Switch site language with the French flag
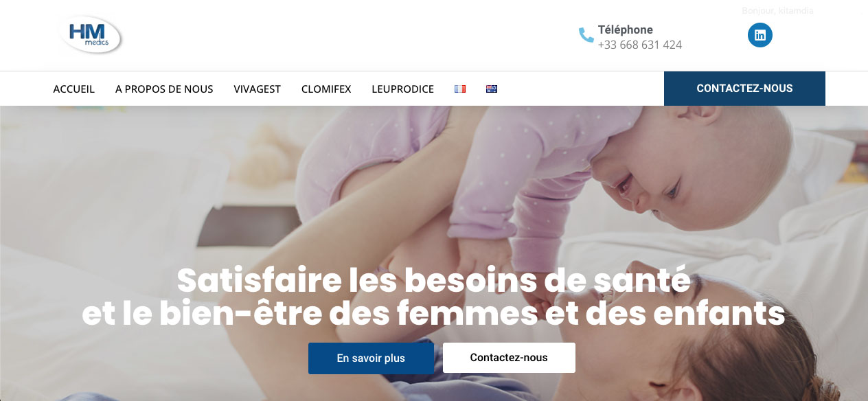868x401 pixels. [460, 89]
